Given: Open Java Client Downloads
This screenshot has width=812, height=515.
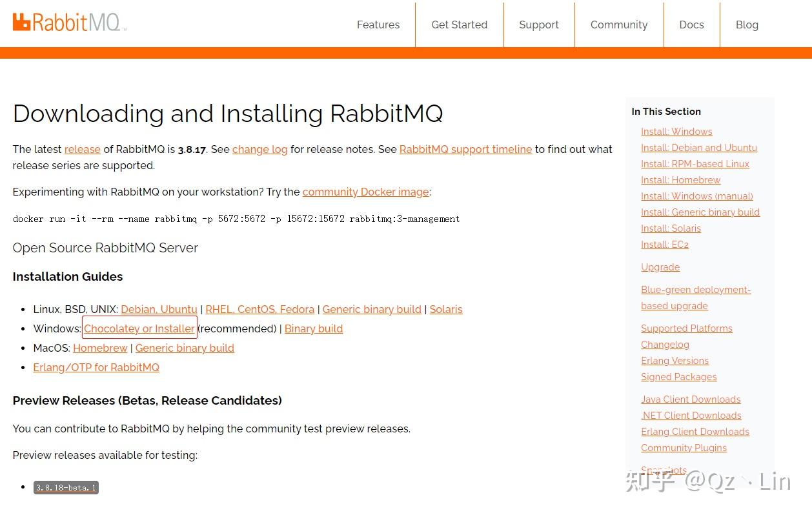Looking at the screenshot, I should click(x=691, y=399).
